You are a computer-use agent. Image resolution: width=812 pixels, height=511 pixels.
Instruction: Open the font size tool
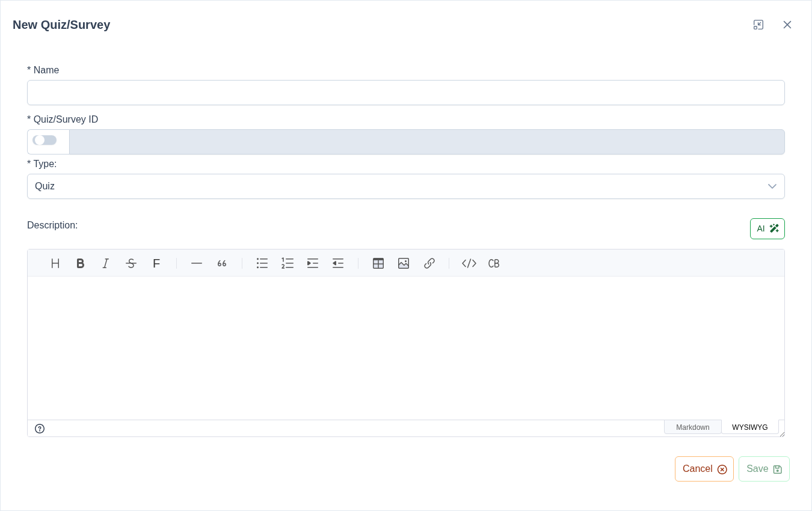(156, 263)
